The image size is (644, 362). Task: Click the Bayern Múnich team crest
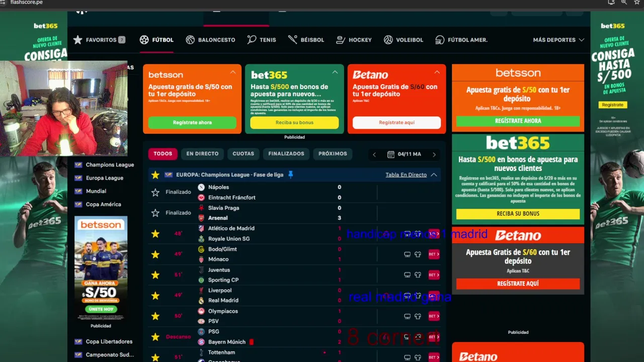click(201, 342)
